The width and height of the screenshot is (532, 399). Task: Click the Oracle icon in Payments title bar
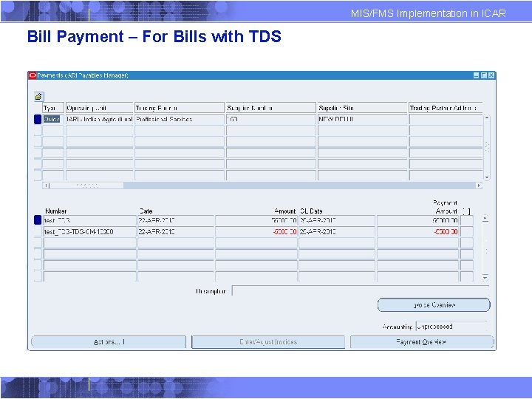[33, 75]
